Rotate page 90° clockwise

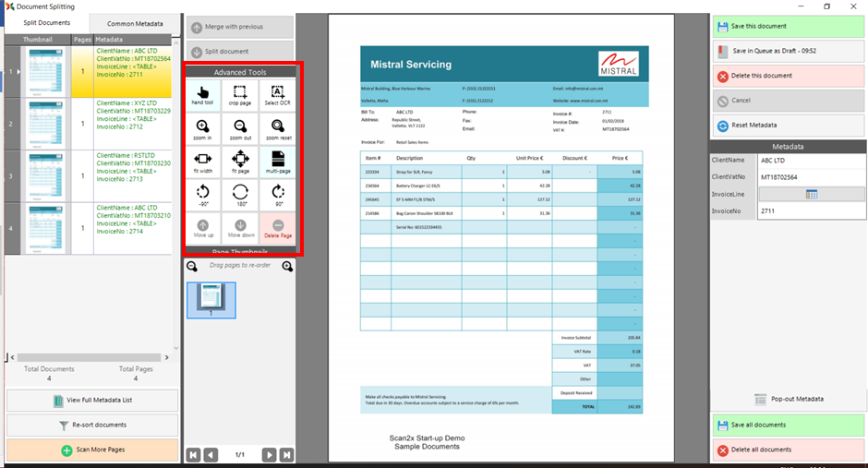click(x=278, y=195)
